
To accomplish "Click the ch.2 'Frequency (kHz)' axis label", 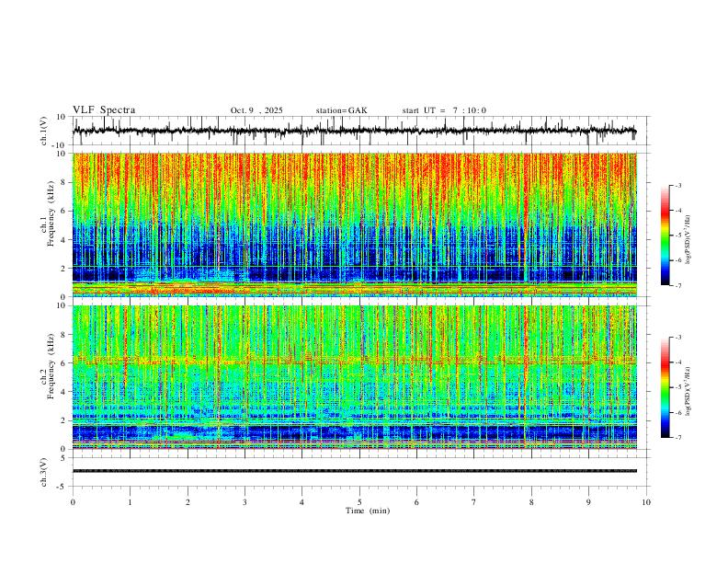I will point(51,366).
